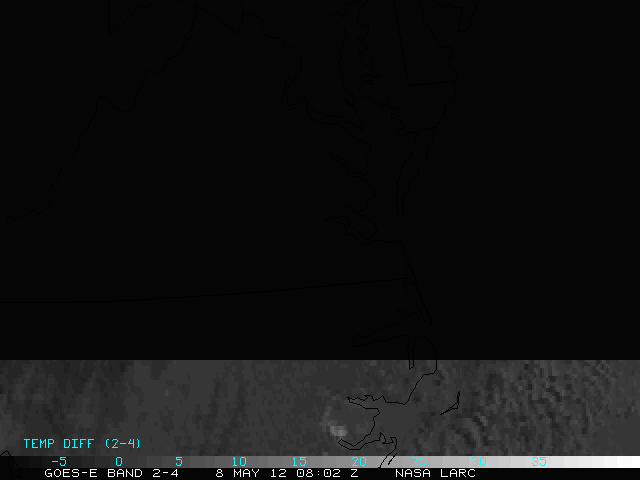The height and width of the screenshot is (480, 640).
Task: Click the -5 mark on the temperature scale
Action: [x=58, y=461]
